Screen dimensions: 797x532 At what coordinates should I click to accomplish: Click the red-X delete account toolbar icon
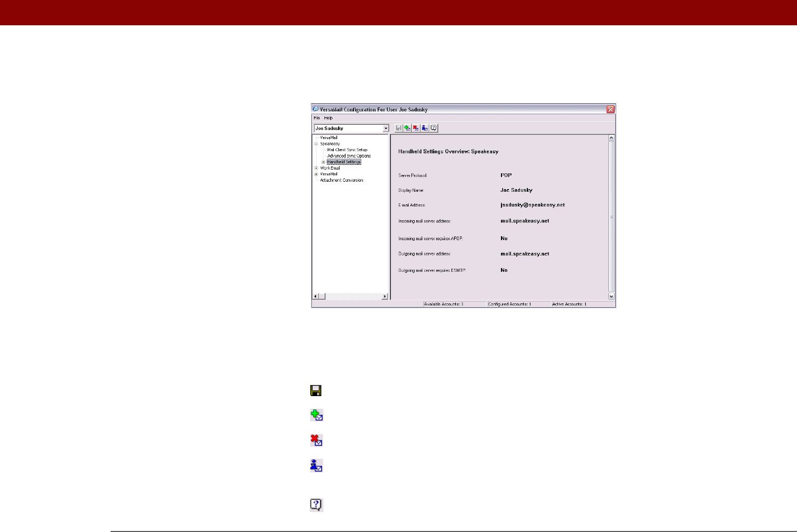[416, 128]
